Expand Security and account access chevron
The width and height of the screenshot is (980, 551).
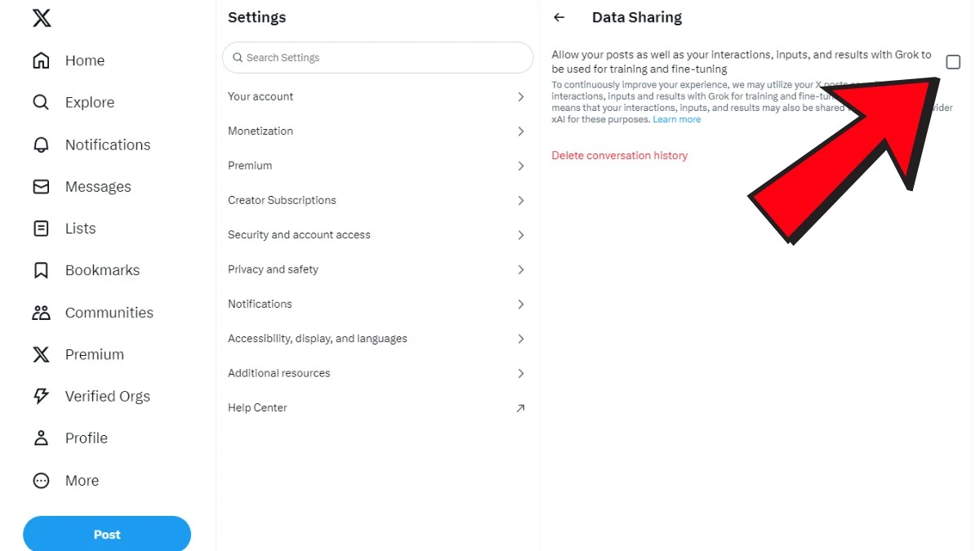coord(521,235)
